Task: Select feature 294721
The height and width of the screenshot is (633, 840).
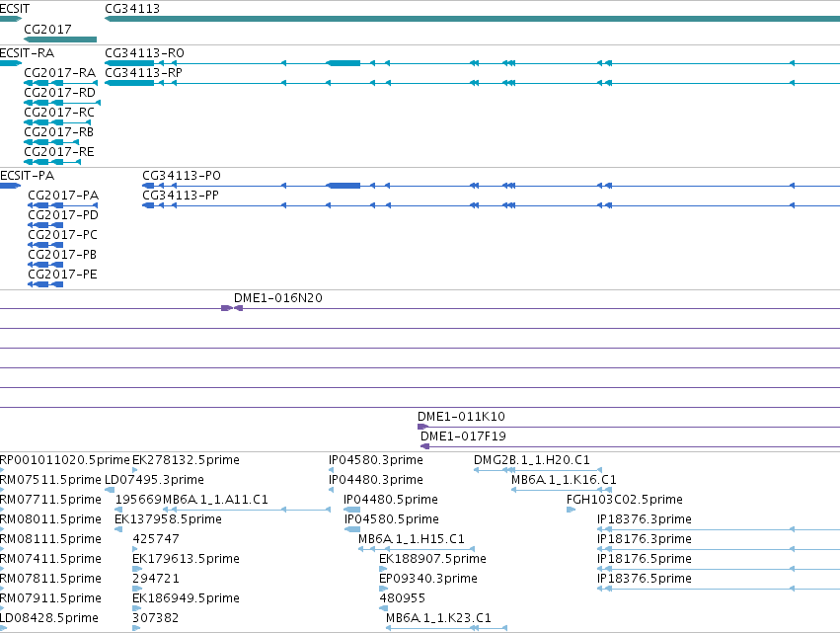Action: 156,579
